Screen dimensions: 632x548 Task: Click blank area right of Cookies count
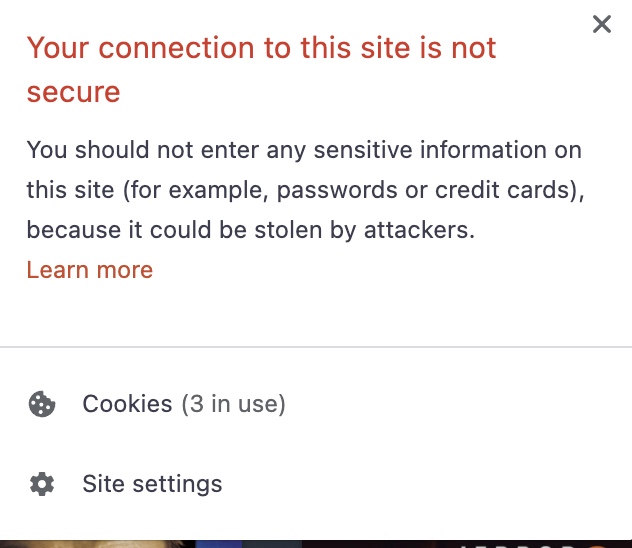coord(450,404)
